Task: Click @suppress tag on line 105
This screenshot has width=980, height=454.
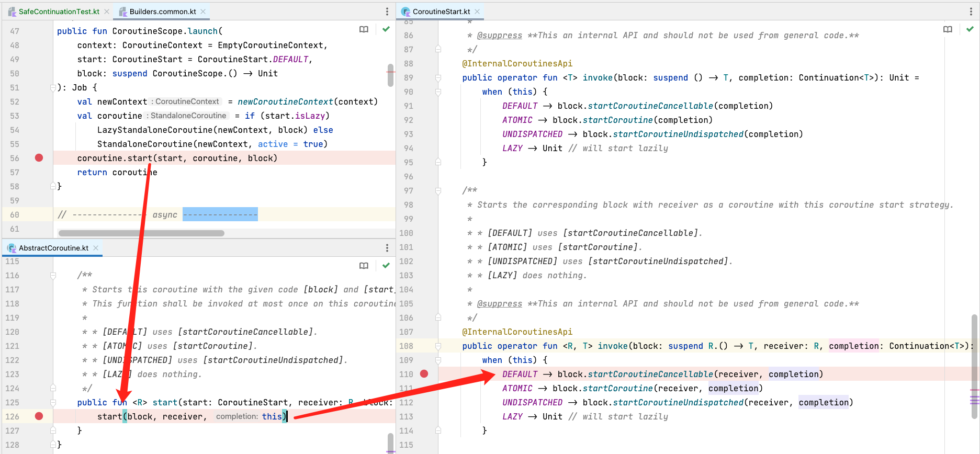Action: tap(500, 303)
